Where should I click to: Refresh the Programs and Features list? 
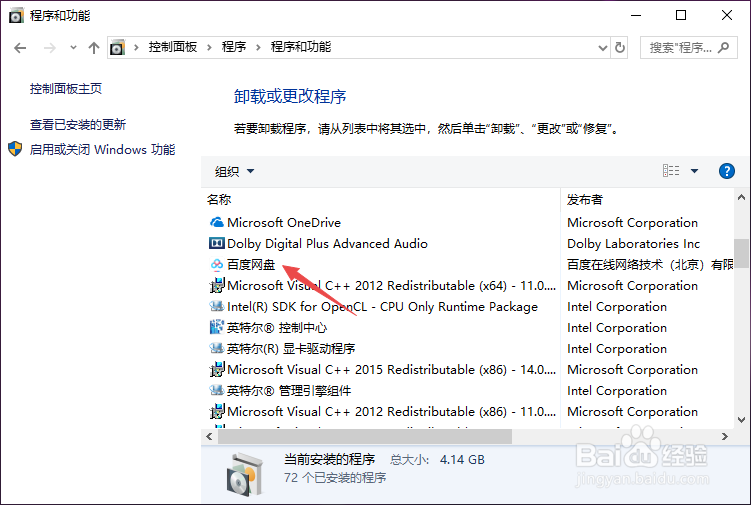point(620,47)
